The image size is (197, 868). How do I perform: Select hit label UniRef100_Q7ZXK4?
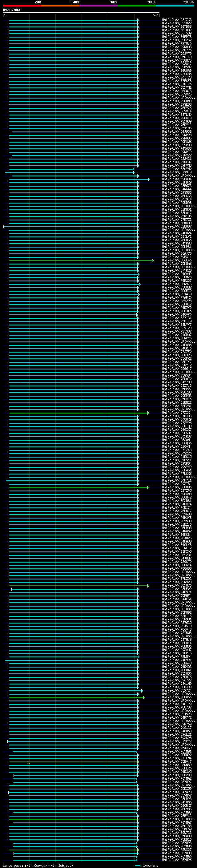(x=177, y=413)
